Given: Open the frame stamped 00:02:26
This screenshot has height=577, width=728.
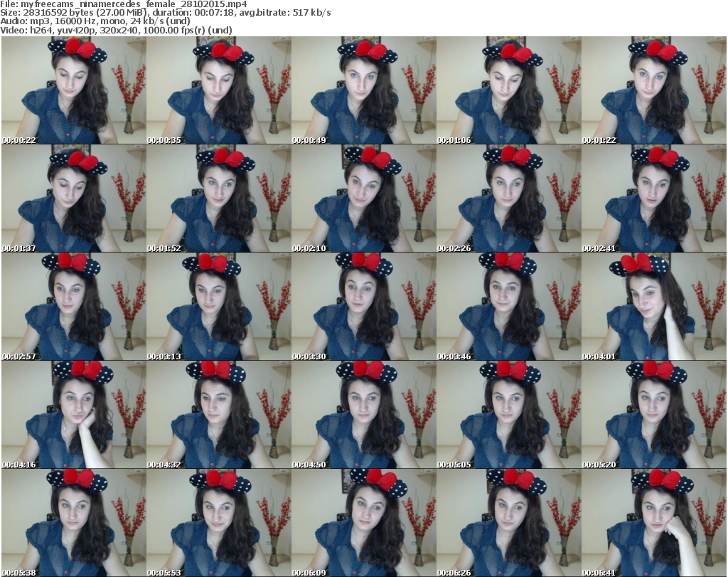Looking at the screenshot, I should (508, 198).
